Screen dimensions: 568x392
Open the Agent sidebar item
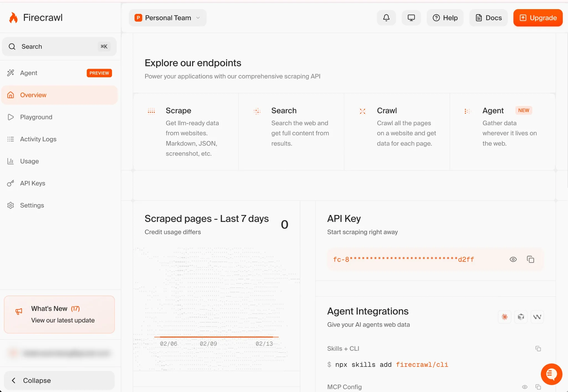click(59, 73)
